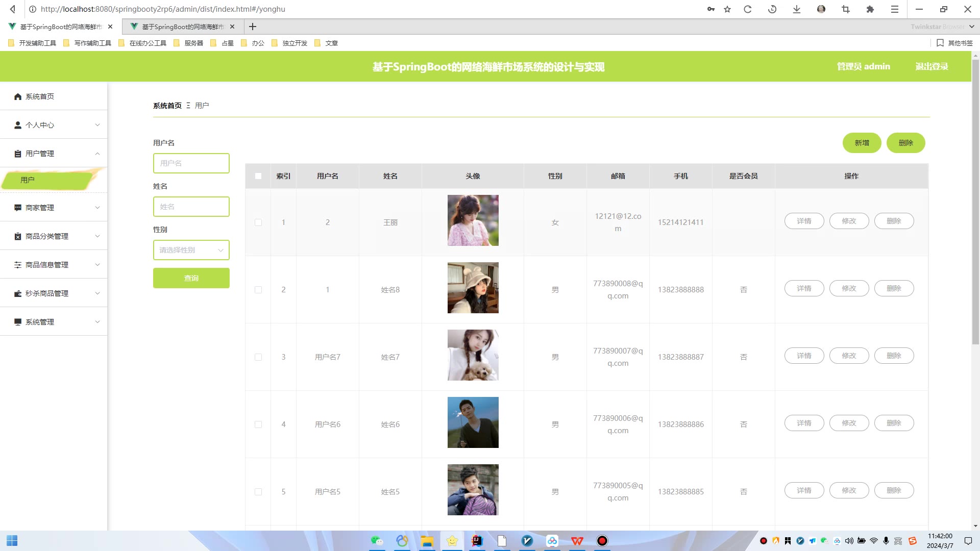Click the bookmark star icon in address bar
Image resolution: width=980 pixels, height=551 pixels.
pyautogui.click(x=727, y=9)
